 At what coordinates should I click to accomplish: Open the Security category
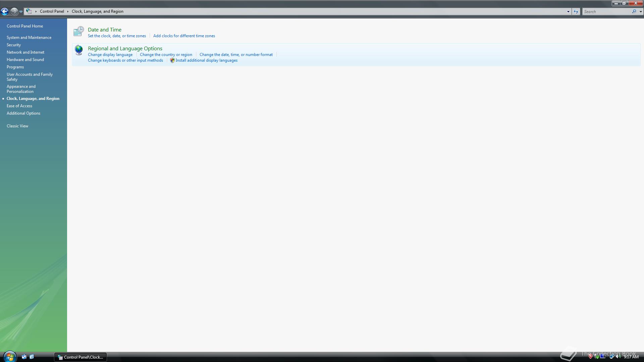point(14,45)
